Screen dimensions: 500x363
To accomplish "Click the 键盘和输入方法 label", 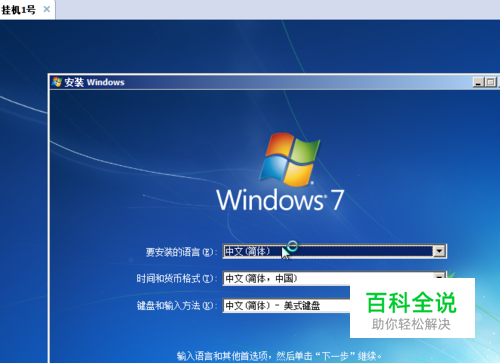I will click(x=177, y=306).
